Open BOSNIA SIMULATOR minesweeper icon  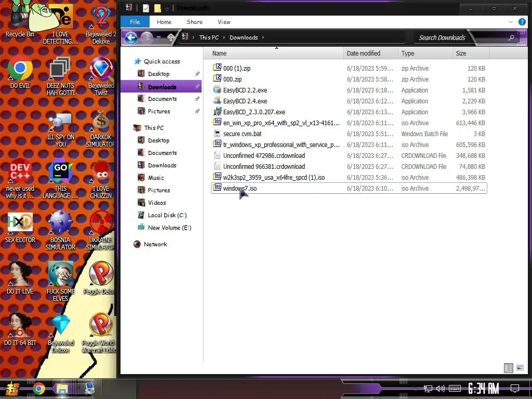click(x=60, y=231)
